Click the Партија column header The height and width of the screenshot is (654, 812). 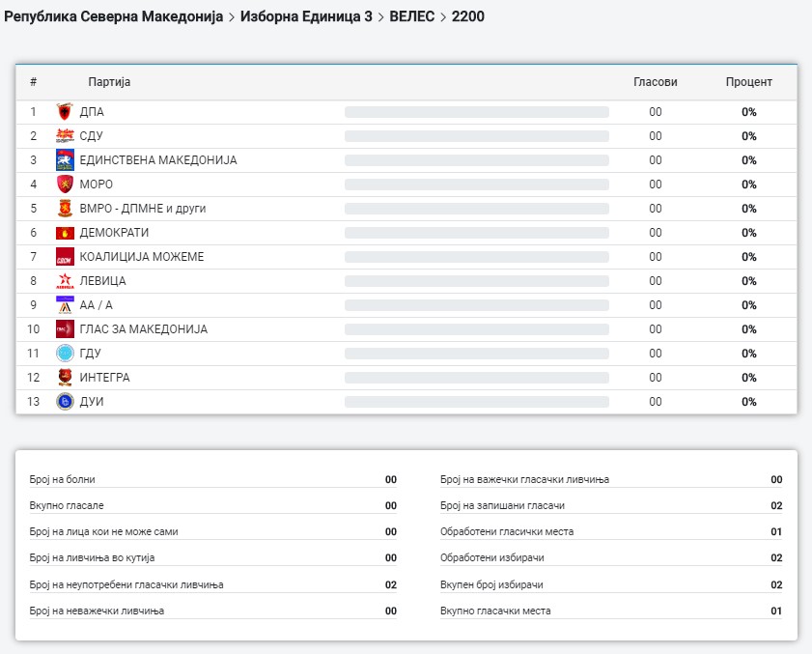pos(109,82)
